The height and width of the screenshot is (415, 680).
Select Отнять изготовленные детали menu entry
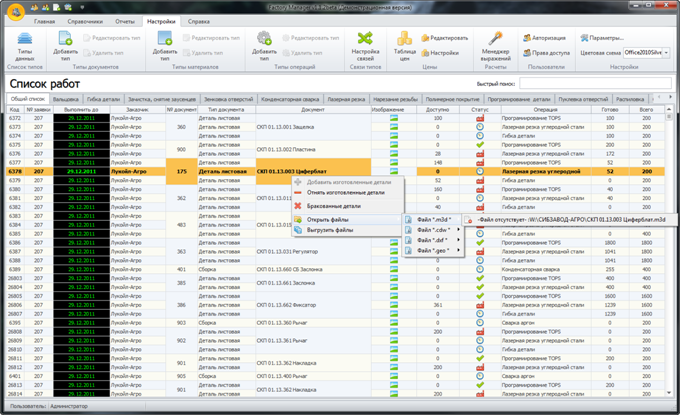(x=346, y=193)
